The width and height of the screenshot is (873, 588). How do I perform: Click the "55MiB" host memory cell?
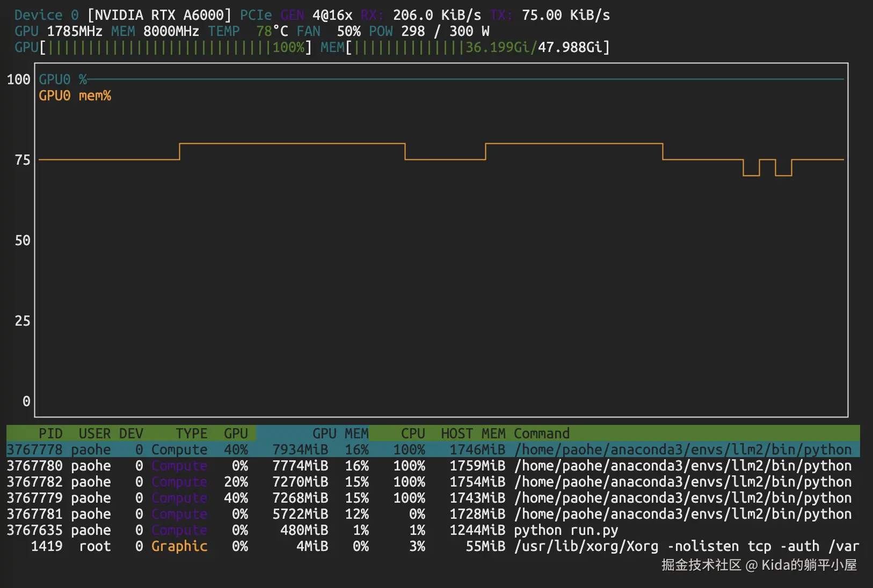coord(485,546)
